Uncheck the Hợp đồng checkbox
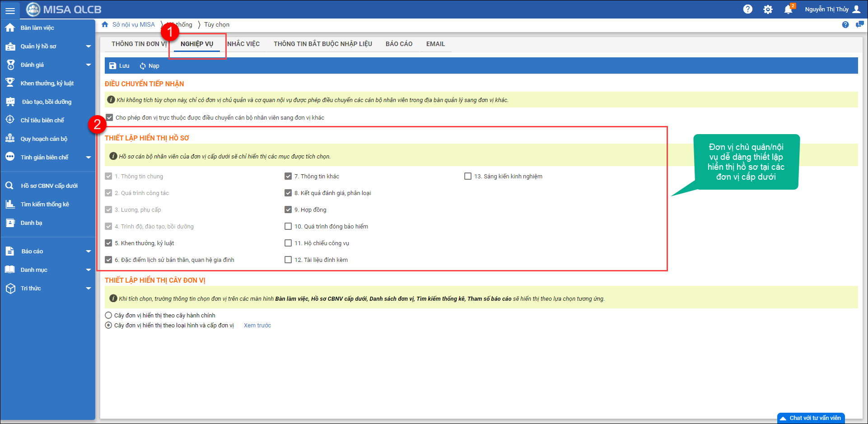The height and width of the screenshot is (424, 868). [288, 210]
